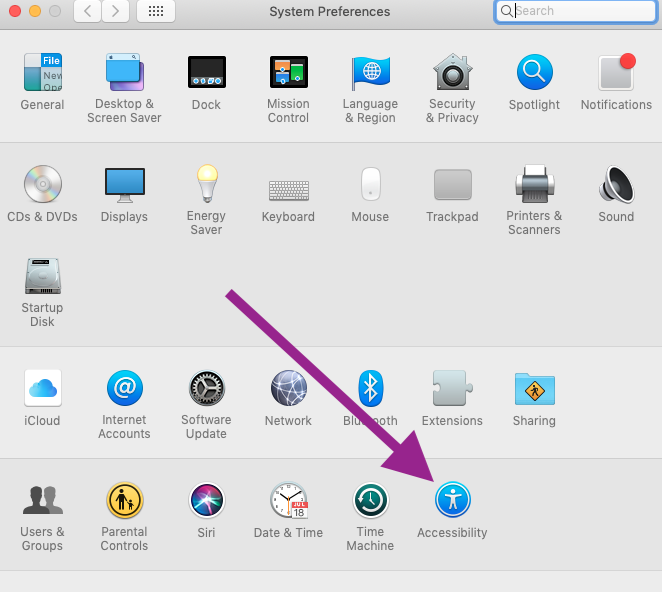Click the Back navigation arrow
Viewport: 662px width, 592px height.
[87, 11]
